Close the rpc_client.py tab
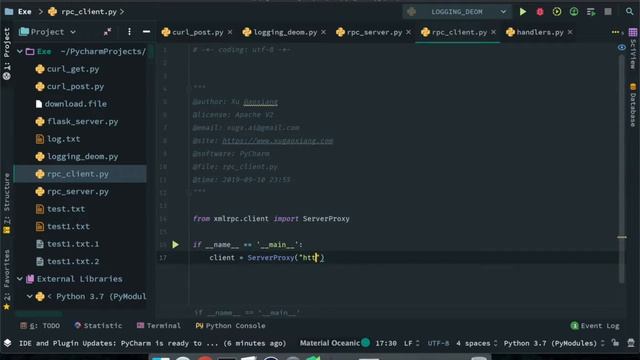This screenshot has height=360, width=640. [493, 32]
